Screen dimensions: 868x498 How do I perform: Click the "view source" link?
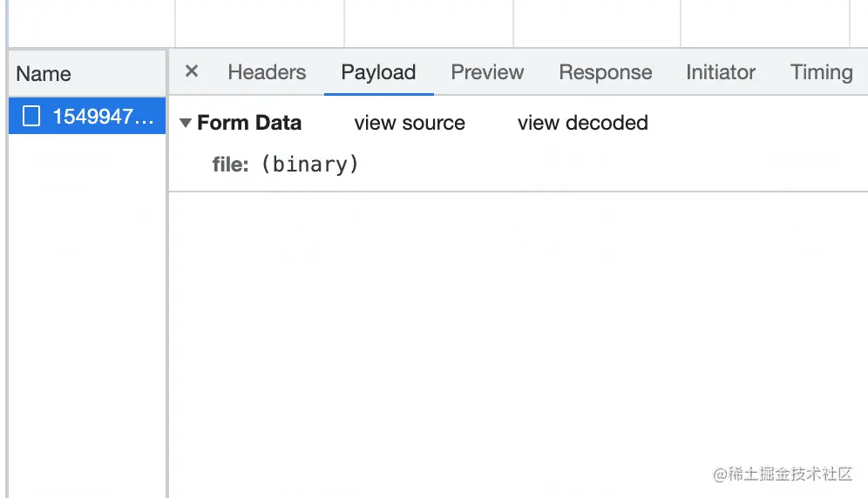coord(410,124)
